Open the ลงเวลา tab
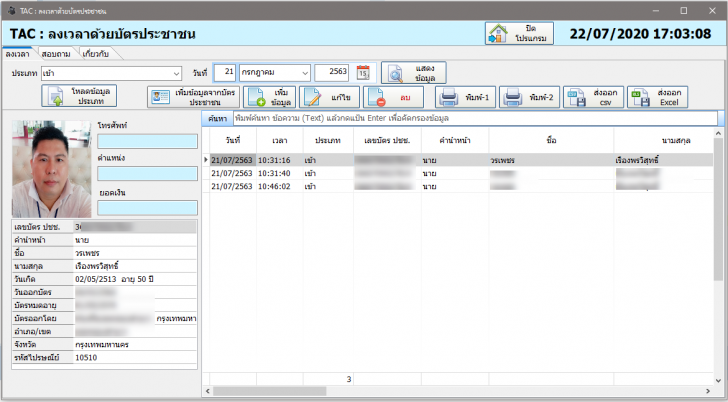Screen dimensions: 728x402 coord(18,54)
